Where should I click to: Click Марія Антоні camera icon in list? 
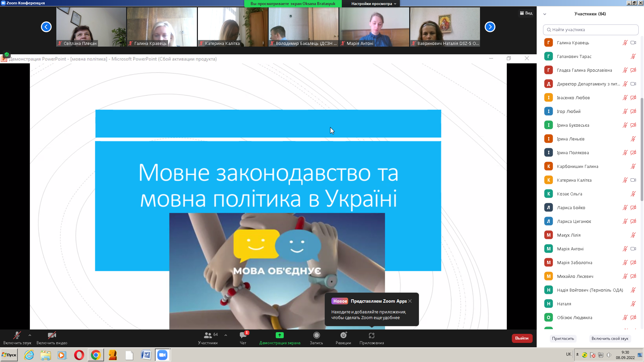[x=633, y=249]
